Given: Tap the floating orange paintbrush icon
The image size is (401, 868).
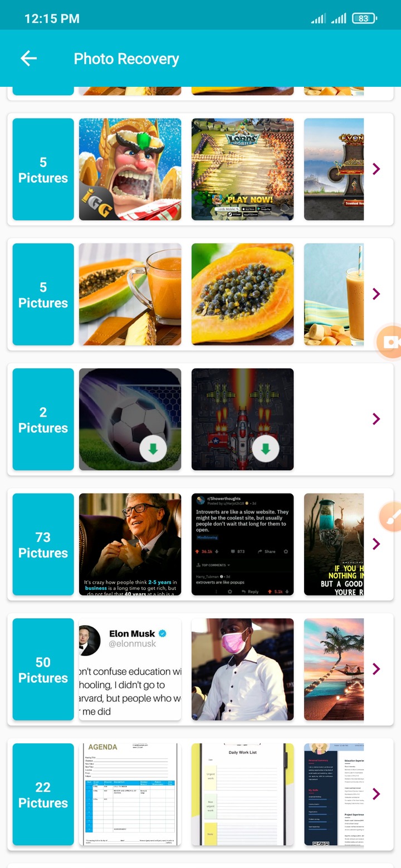Looking at the screenshot, I should tap(390, 517).
